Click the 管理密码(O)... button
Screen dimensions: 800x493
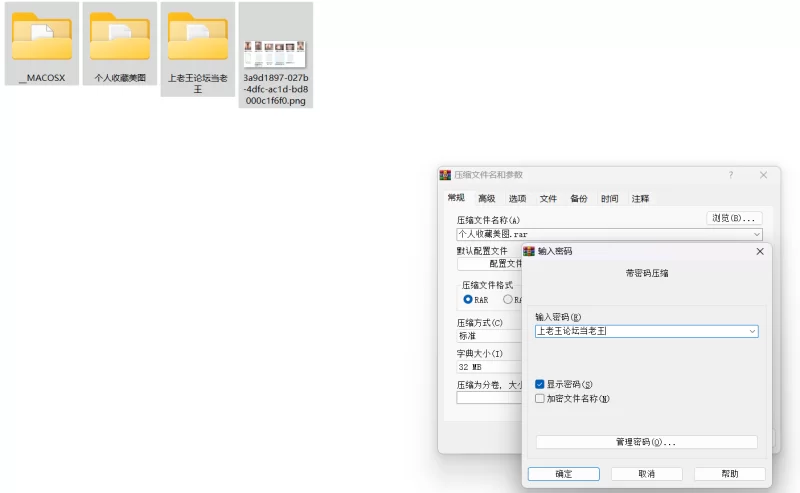[x=646, y=442]
